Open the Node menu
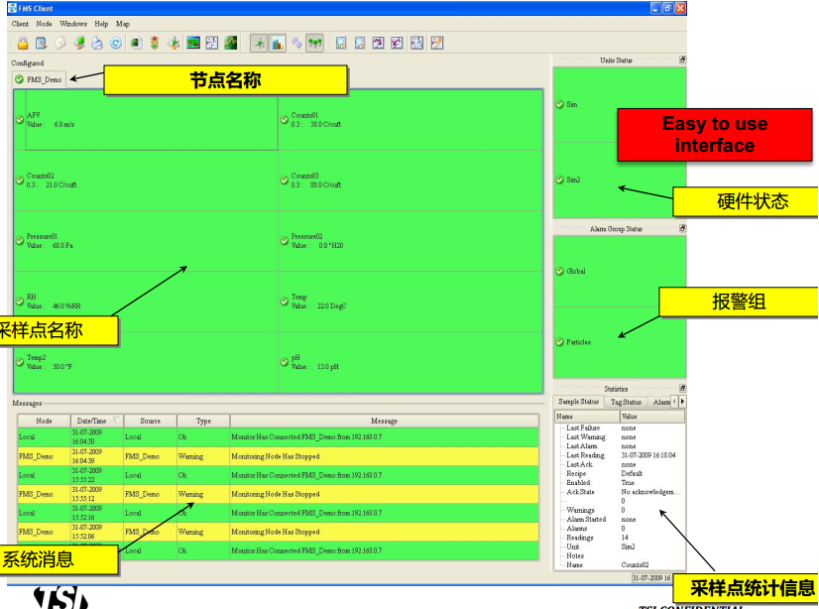The image size is (819, 609). pos(44,23)
